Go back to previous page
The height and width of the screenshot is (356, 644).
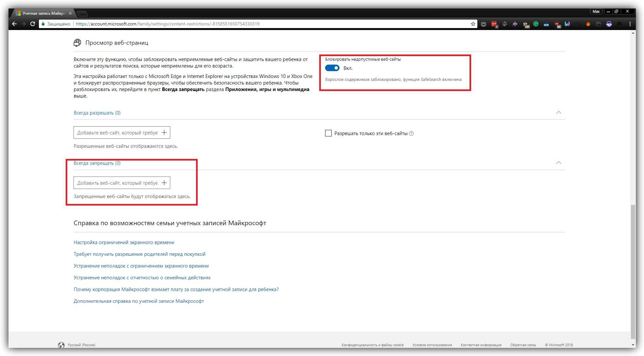pos(14,24)
